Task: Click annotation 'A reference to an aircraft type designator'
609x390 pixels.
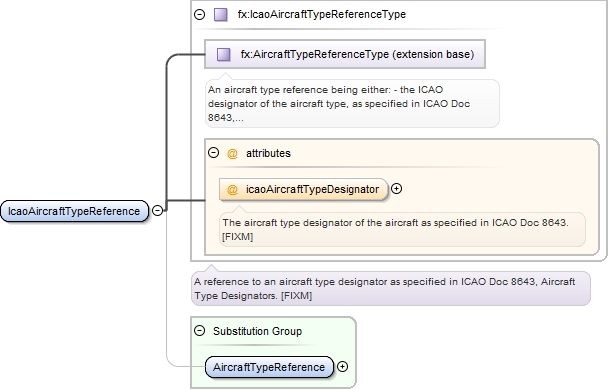Action: (391, 289)
